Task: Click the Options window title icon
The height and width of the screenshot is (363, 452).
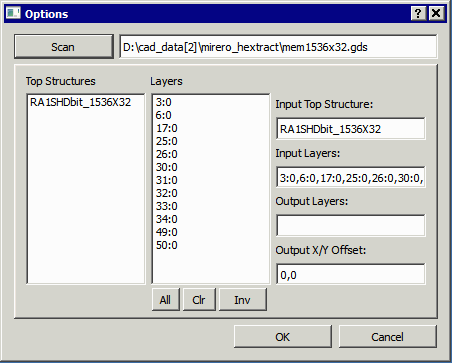Action: [x=13, y=13]
